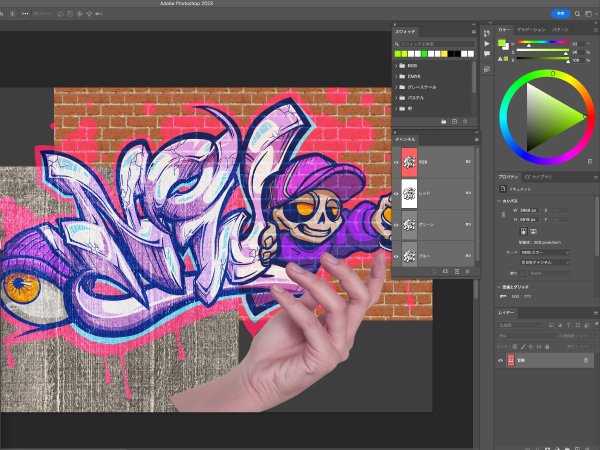
Task: Click the yellow recent swatch in Swatches panel
Action: click(444, 54)
